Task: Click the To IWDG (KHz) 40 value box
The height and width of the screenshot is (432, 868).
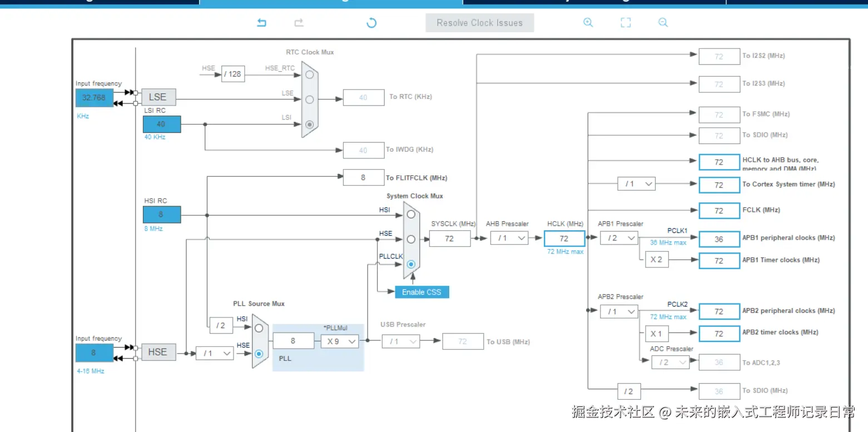Action: click(364, 150)
